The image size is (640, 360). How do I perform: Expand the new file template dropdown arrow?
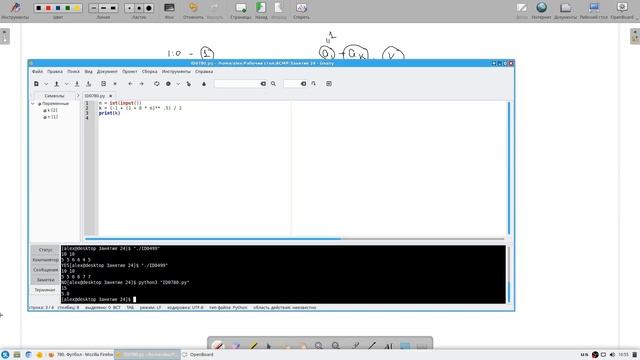point(46,84)
